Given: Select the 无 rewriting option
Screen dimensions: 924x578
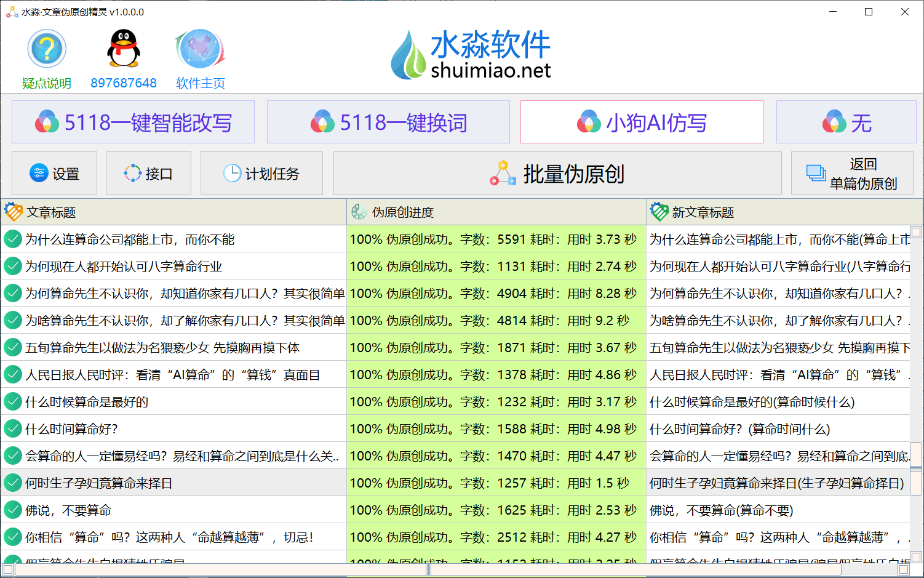Looking at the screenshot, I should [846, 122].
